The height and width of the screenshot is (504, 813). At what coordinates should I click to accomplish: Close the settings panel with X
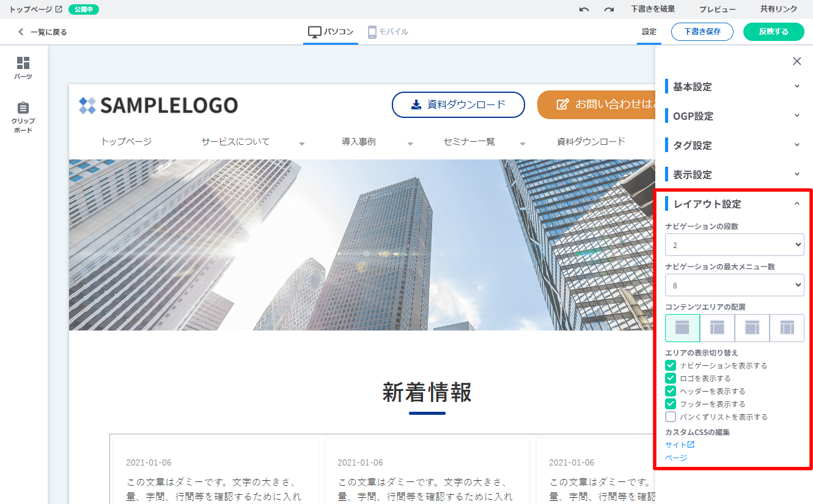[x=797, y=61]
